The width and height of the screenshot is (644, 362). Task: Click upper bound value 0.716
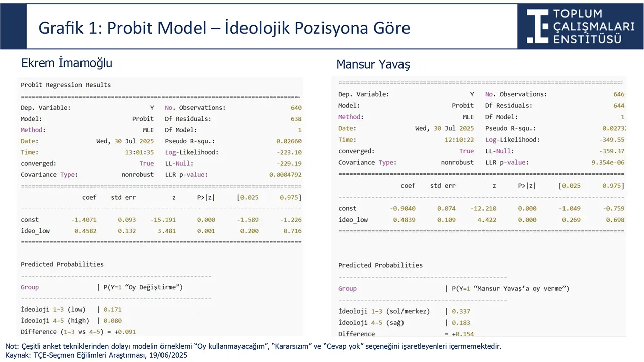(x=293, y=231)
